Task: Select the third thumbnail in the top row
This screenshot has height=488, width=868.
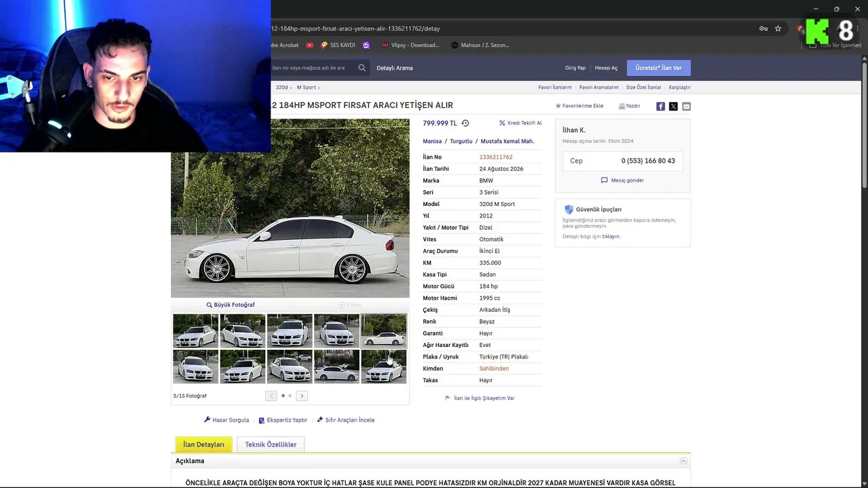Action: pyautogui.click(x=290, y=331)
